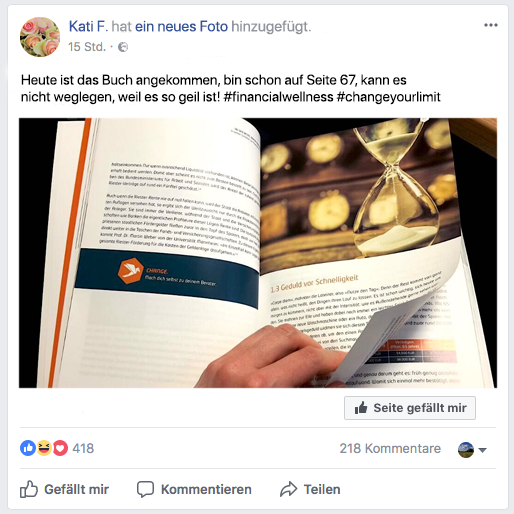Screen dimensions: 514x514
Task: Click Kati F.'s rose profile picture
Action: tap(40, 37)
